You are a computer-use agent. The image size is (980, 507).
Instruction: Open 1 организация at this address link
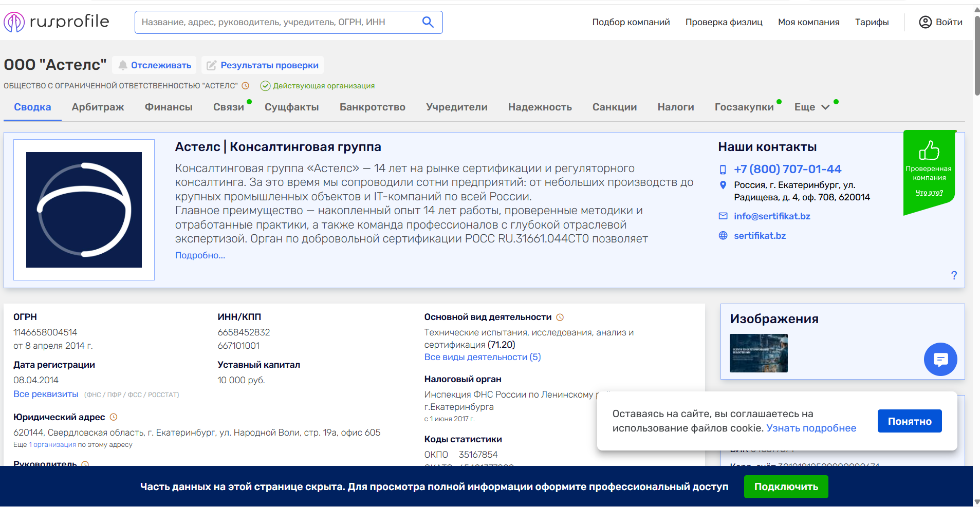(x=52, y=445)
